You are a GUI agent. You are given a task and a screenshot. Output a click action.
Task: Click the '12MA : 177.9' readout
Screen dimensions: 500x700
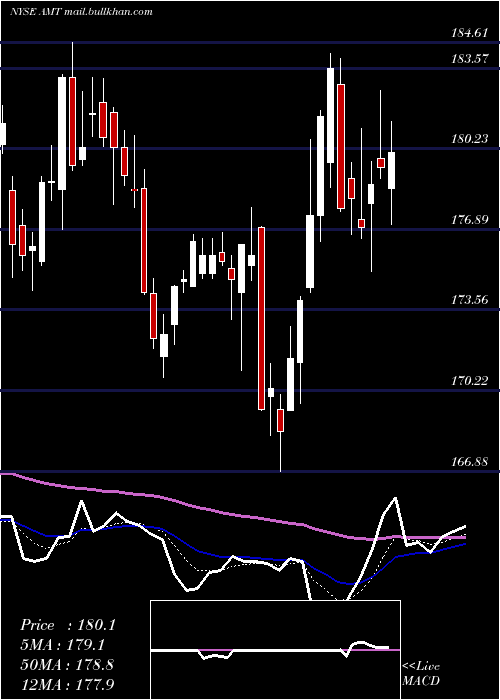[67, 684]
